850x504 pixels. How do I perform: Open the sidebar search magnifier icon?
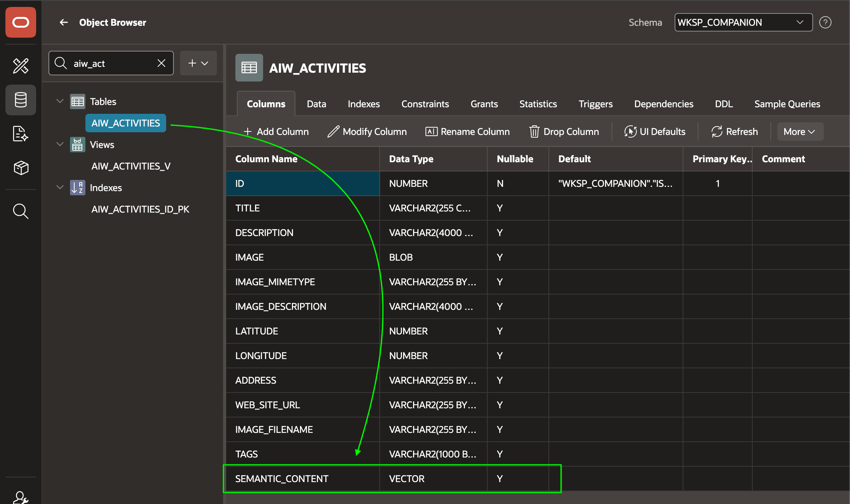21,211
